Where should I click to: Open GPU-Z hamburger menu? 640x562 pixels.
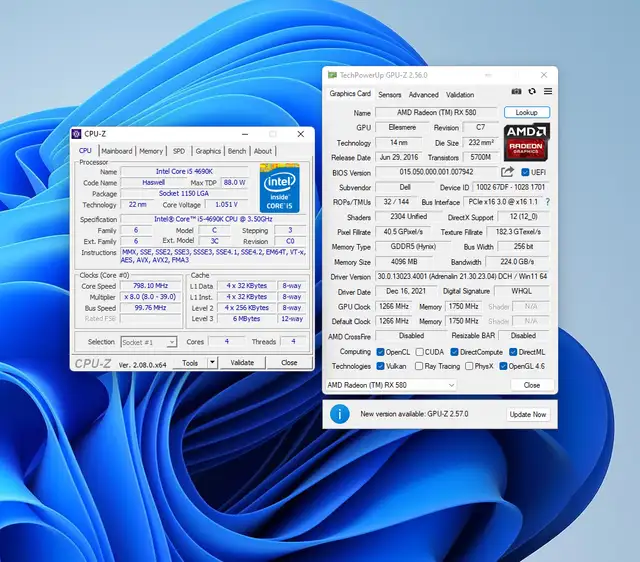(548, 91)
